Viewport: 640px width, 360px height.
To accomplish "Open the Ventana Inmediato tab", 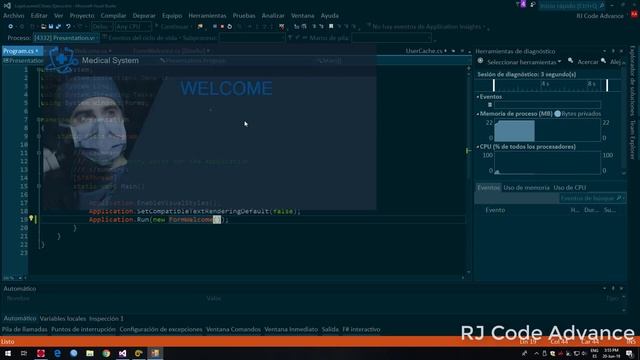I will tap(291, 329).
